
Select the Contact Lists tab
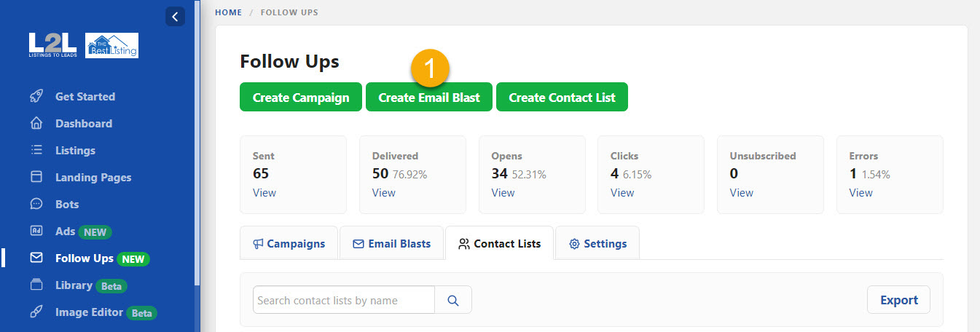(x=499, y=243)
